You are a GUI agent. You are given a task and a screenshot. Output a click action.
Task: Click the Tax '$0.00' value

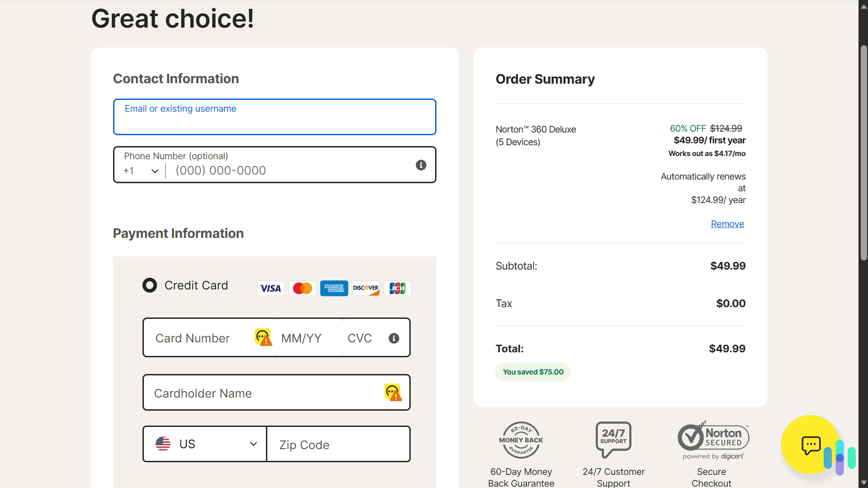coord(730,303)
